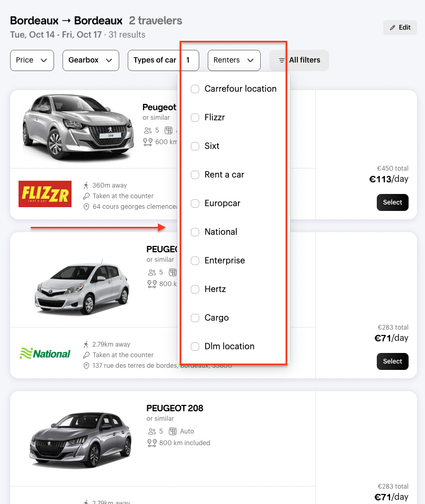Open the All filters button
This screenshot has height=504, width=425.
pyautogui.click(x=299, y=60)
